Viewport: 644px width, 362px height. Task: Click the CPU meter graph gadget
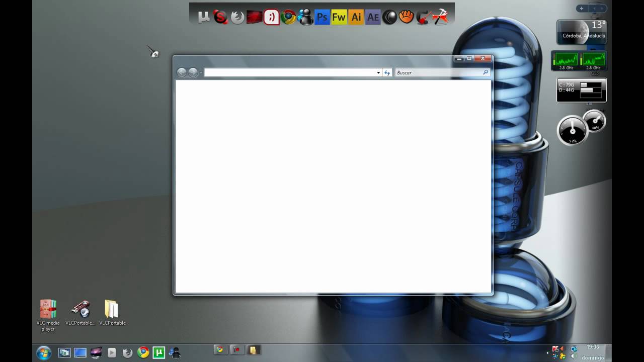pyautogui.click(x=579, y=61)
